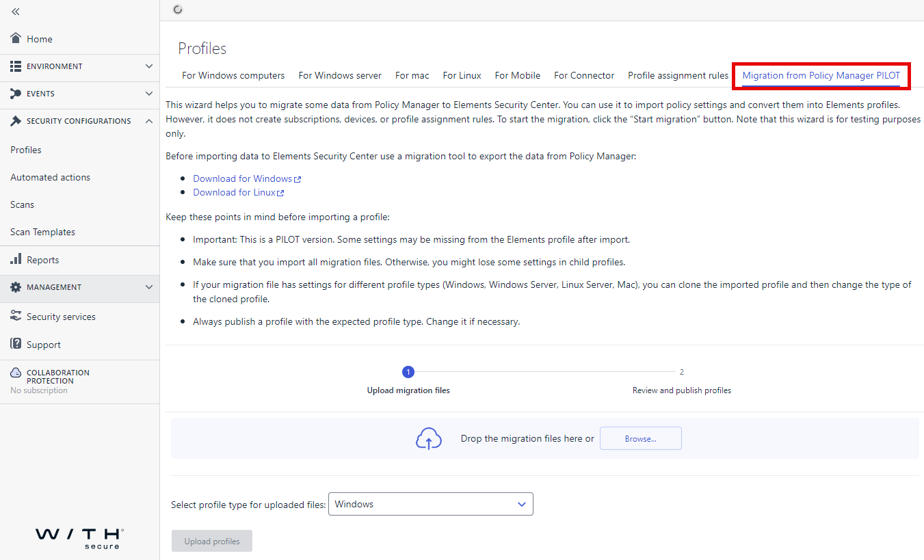Viewport: 924px width, 560px height.
Task: Switch to the For Windows computers tab
Action: (x=233, y=75)
